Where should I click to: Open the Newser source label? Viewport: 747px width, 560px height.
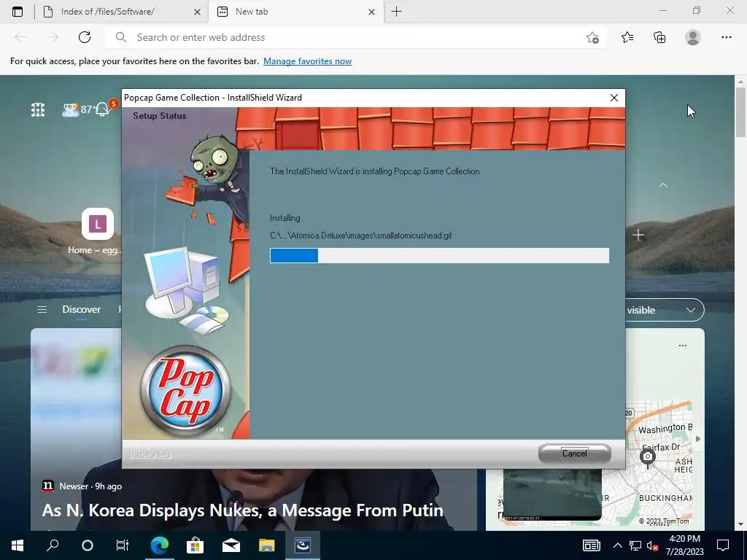(x=74, y=486)
